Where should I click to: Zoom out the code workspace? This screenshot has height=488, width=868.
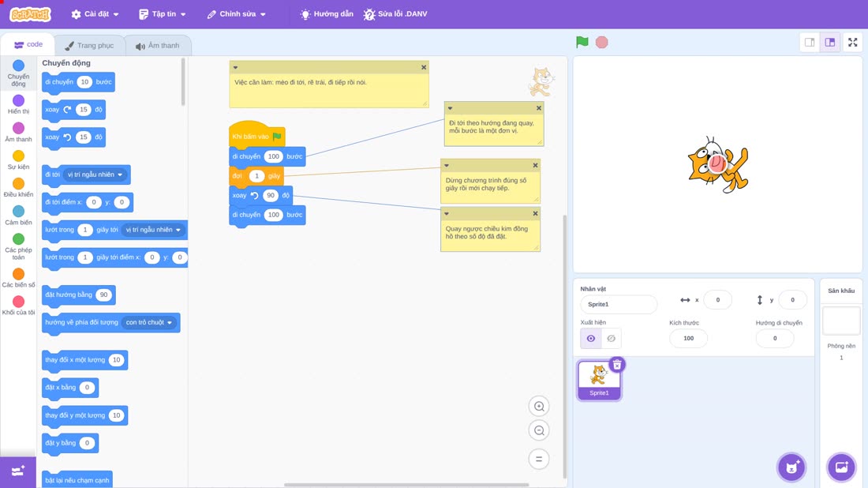click(x=539, y=430)
